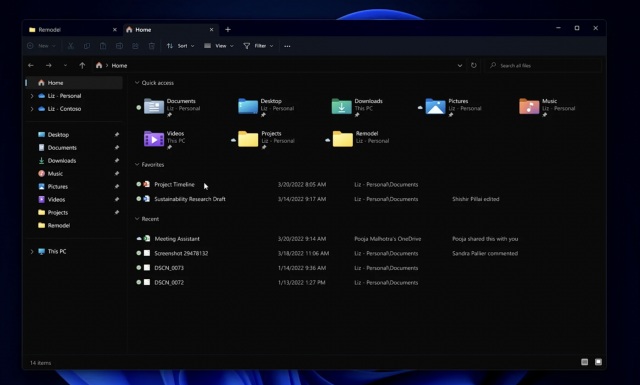Go forward with the right arrow
This screenshot has width=640, height=385.
tap(49, 65)
